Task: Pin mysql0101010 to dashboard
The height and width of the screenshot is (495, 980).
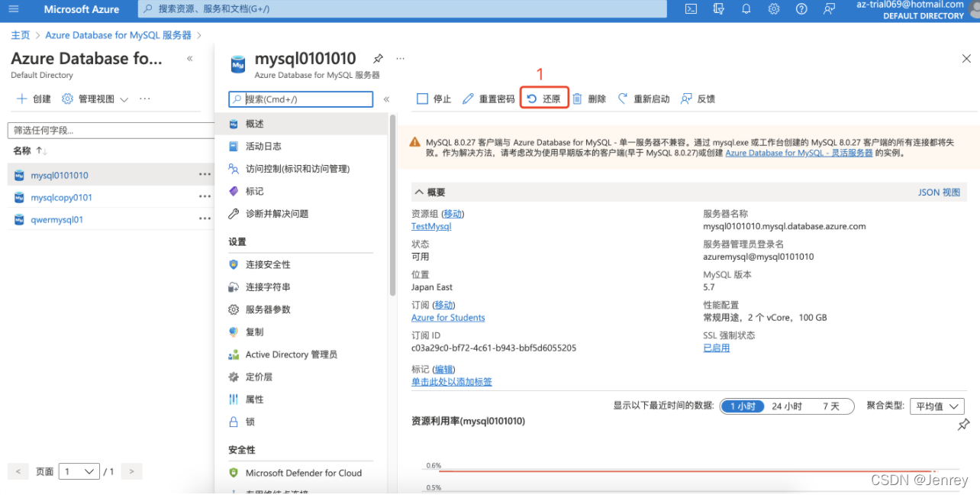Action: tap(378, 59)
